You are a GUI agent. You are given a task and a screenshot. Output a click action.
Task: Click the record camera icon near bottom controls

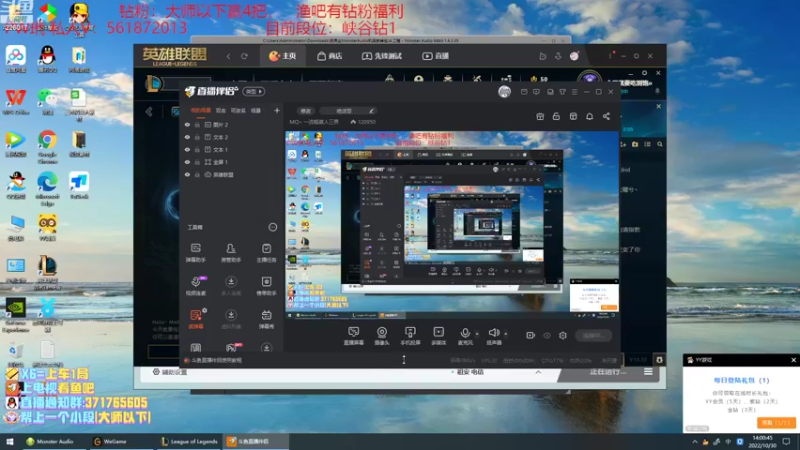coord(531,335)
